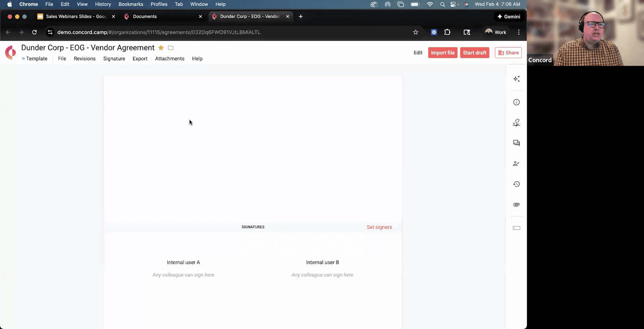The width and height of the screenshot is (644, 329).
Task: Open macOS Spotlight search icon
Action: pyautogui.click(x=442, y=4)
